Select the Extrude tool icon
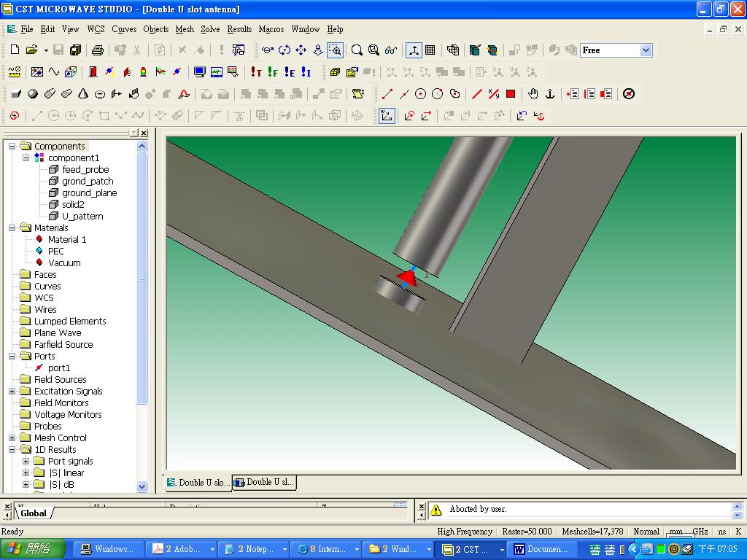Image resolution: width=747 pixels, height=560 pixels. 117,94
